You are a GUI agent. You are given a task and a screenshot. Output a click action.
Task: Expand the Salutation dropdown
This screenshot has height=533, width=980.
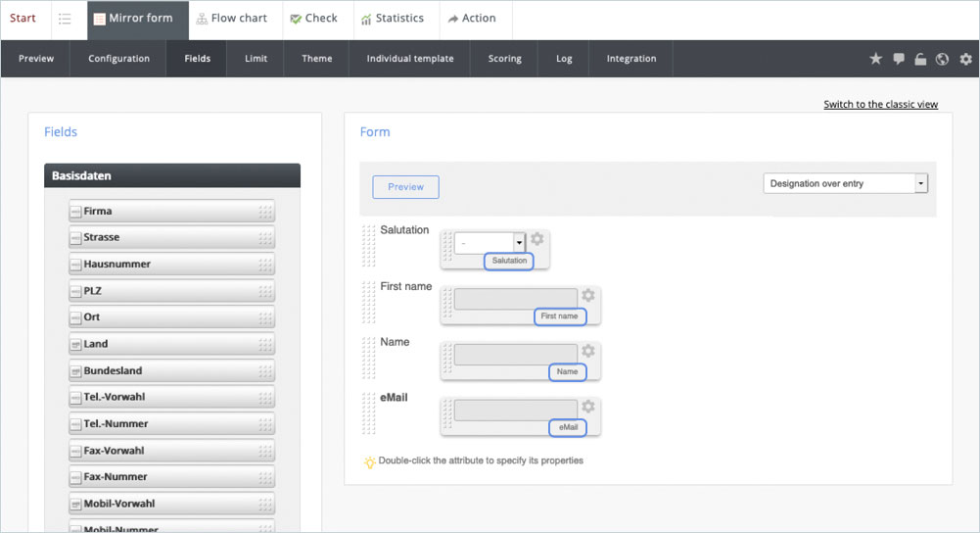pyautogui.click(x=519, y=242)
